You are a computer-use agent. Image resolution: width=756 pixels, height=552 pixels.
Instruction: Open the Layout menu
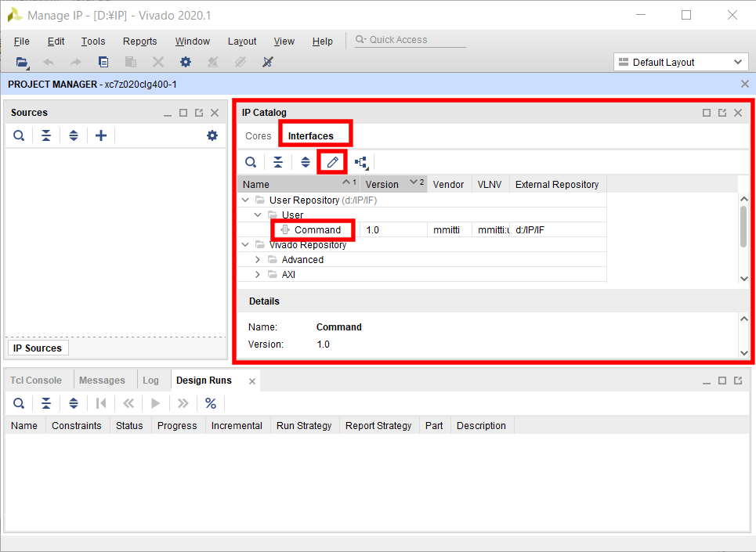(242, 41)
